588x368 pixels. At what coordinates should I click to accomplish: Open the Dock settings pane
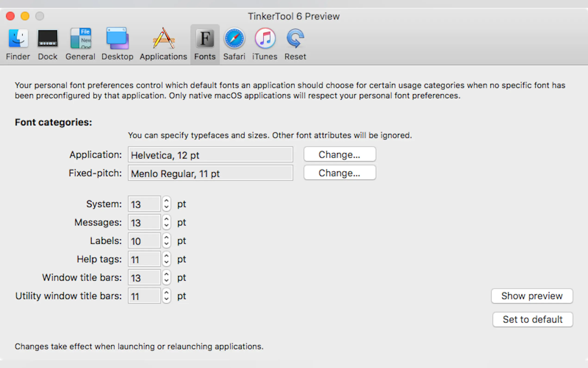(x=48, y=44)
